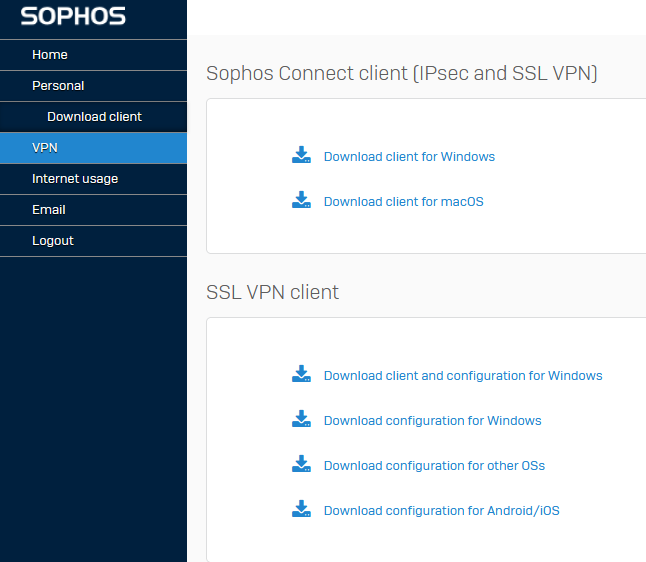This screenshot has height=562, width=646.
Task: Follow Download configuration for Android/iOS link
Action: pos(442,510)
